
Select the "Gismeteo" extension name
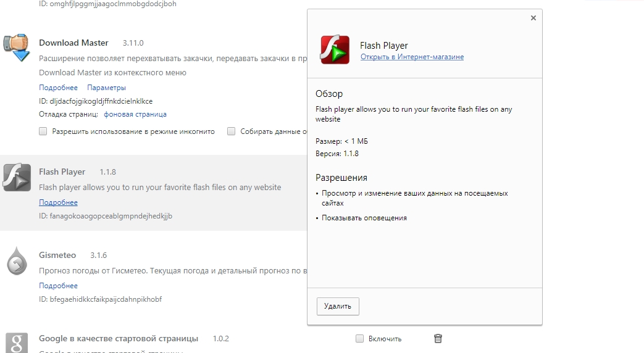pos(57,255)
